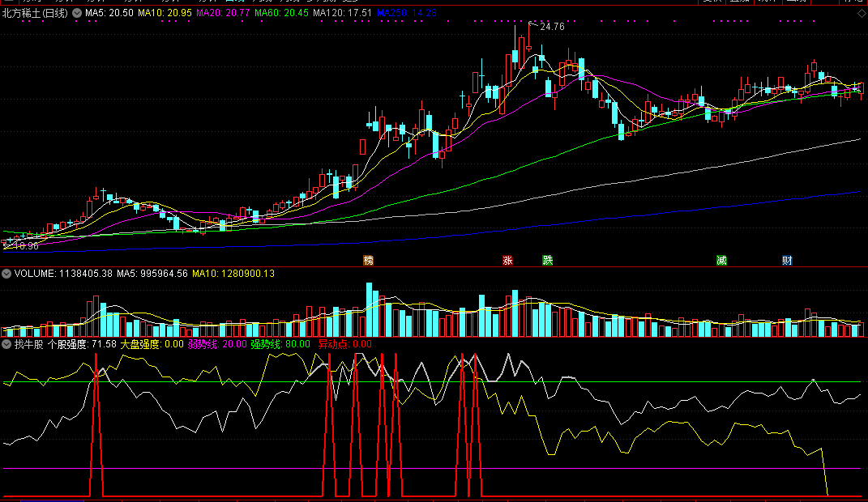
Task: Open the 跌 event marker on the chart
Action: click(x=548, y=261)
